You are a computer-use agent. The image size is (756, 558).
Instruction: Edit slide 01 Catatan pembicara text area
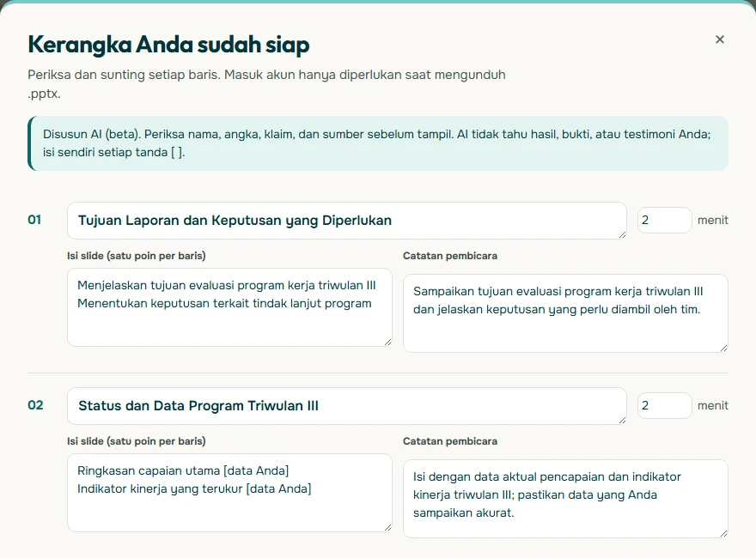[565, 313]
